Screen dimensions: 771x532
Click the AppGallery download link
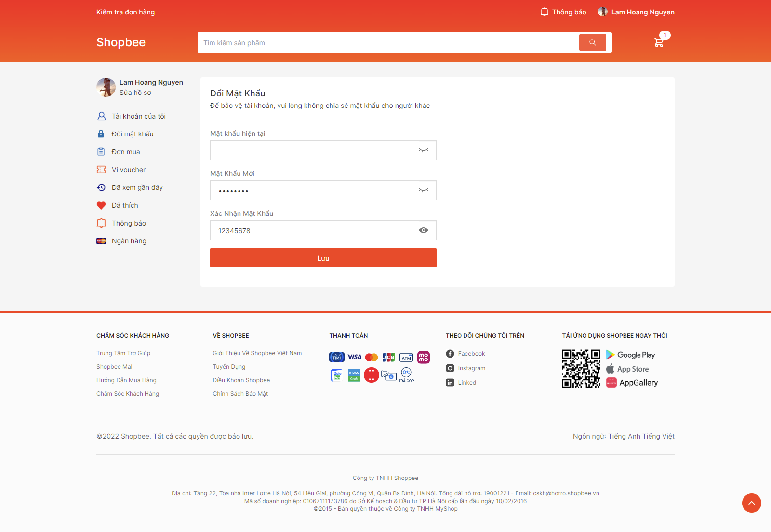tap(632, 383)
